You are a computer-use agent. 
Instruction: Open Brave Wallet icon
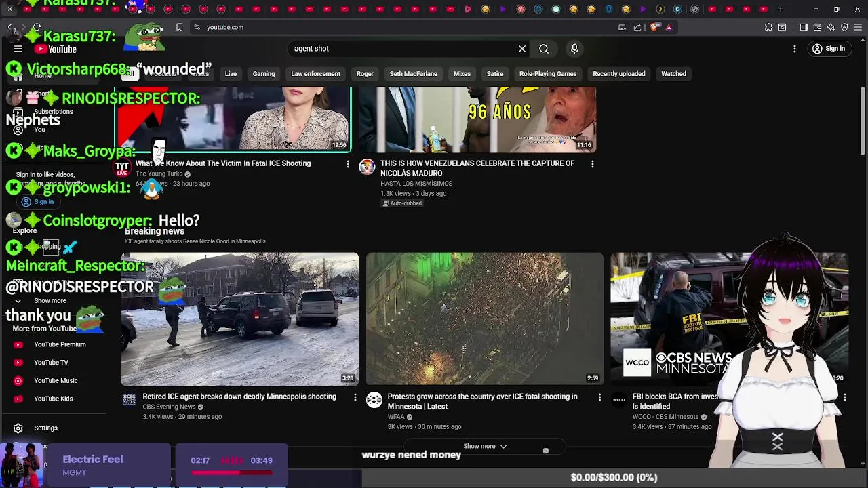(x=817, y=27)
